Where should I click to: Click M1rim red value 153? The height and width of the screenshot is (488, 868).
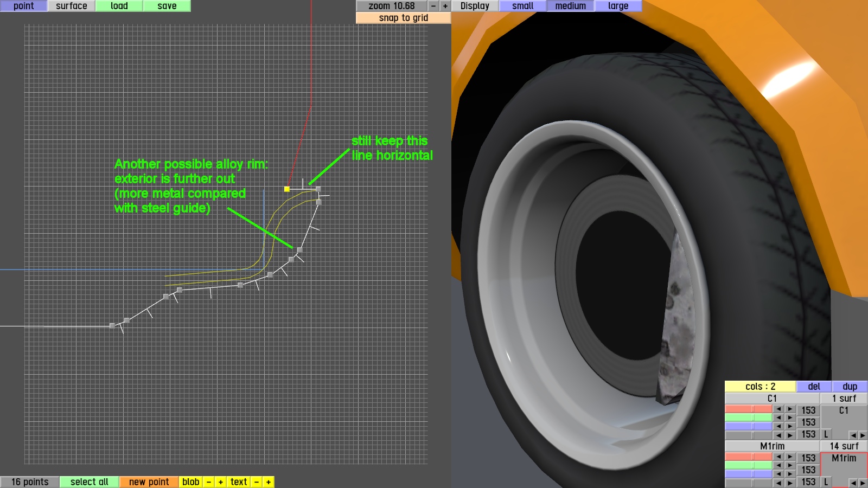(x=808, y=458)
